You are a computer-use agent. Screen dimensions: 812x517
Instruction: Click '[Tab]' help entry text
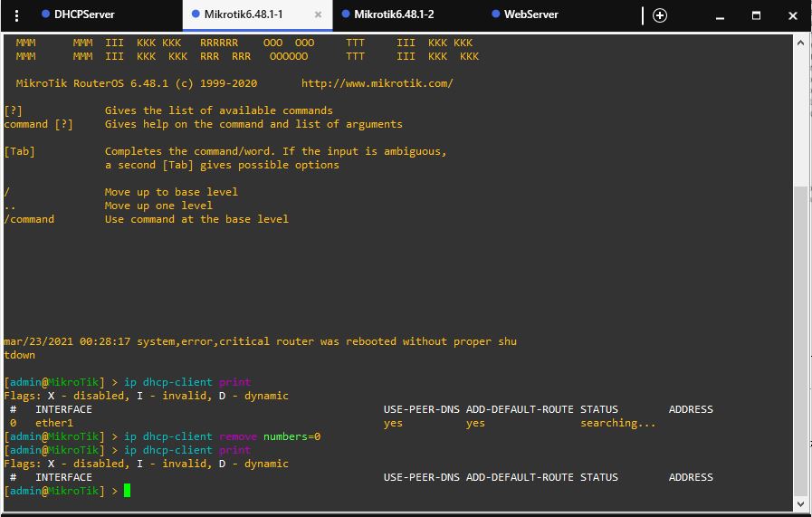coord(19,151)
